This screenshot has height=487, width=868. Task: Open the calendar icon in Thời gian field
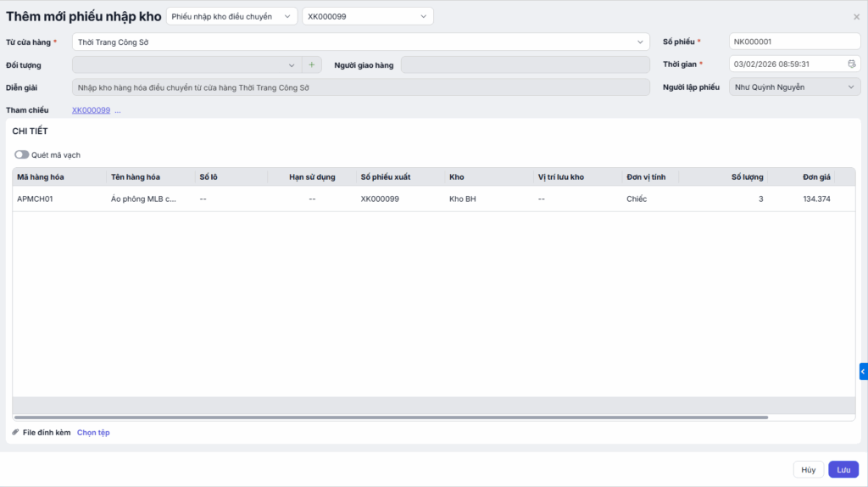coord(851,64)
